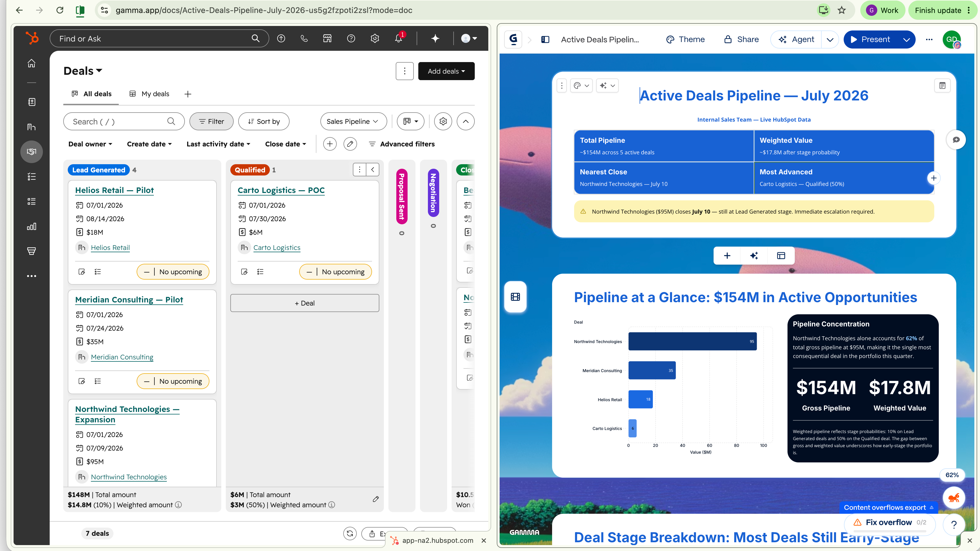Open the HubSpot Marketplace icon
Screen dimensions: 980x551
point(327,38)
